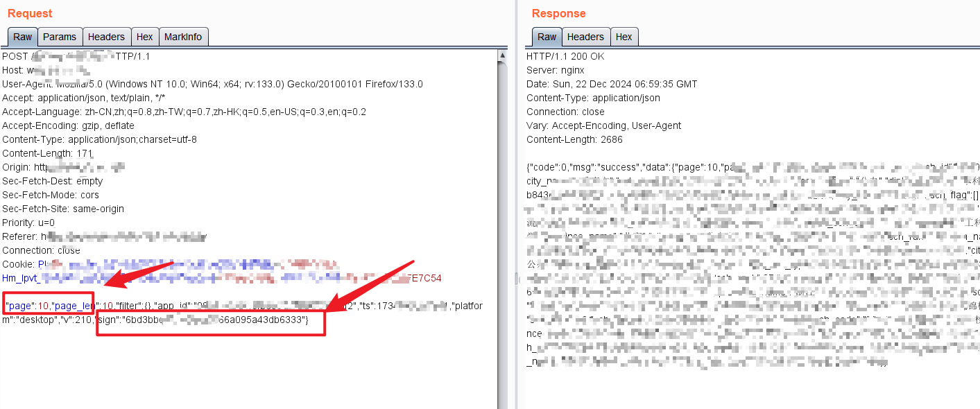Click the Vary: Accept-Encoding, User-Agent line
The height and width of the screenshot is (409, 980).
tap(603, 125)
